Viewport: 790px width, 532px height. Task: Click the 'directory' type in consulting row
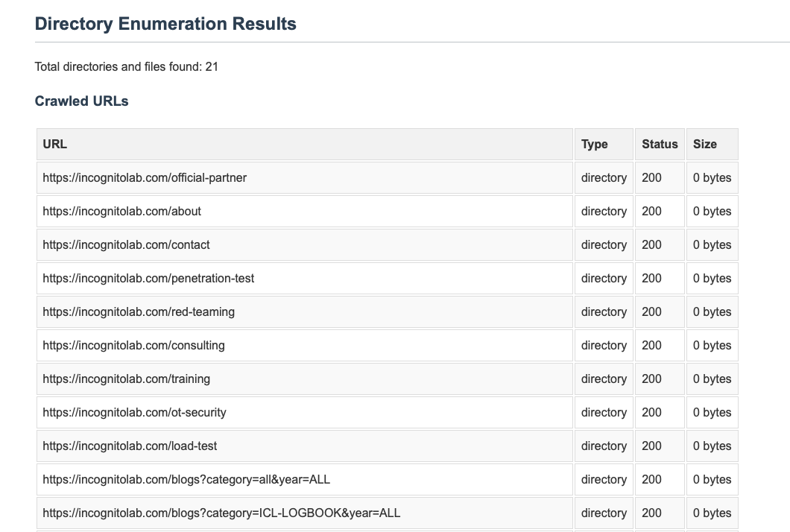coord(604,345)
